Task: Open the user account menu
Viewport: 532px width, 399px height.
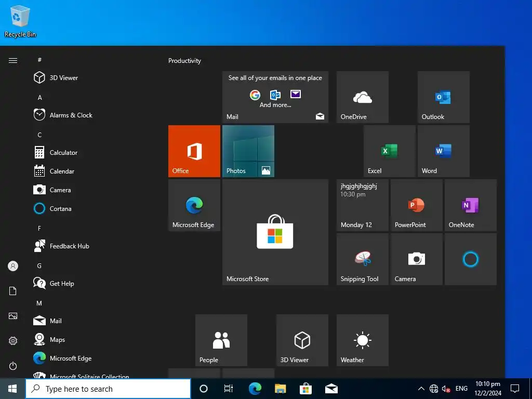Action: click(x=13, y=266)
